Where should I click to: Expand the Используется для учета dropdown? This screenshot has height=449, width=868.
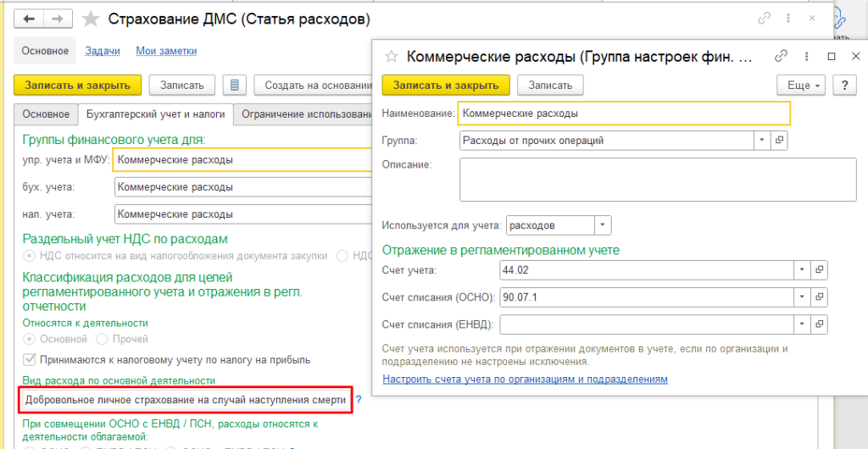pyautogui.click(x=602, y=225)
